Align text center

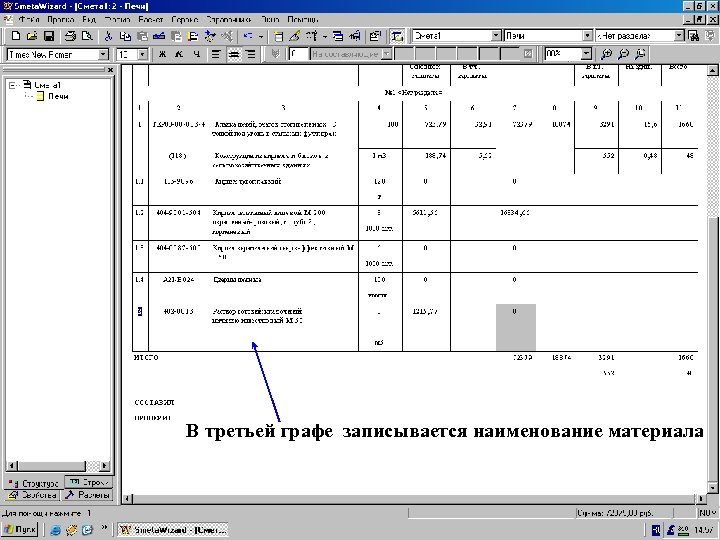pos(234,54)
